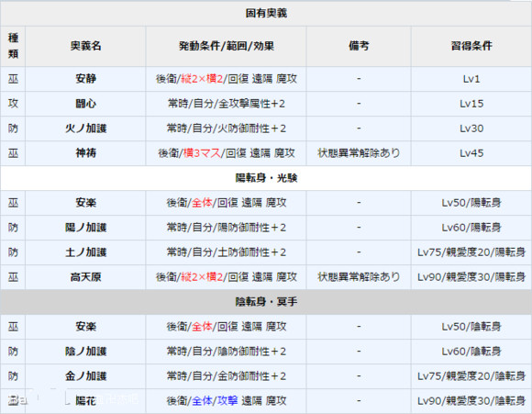Click the Lv15 requirement cell
Screen dimensions: 532x414
(471, 104)
